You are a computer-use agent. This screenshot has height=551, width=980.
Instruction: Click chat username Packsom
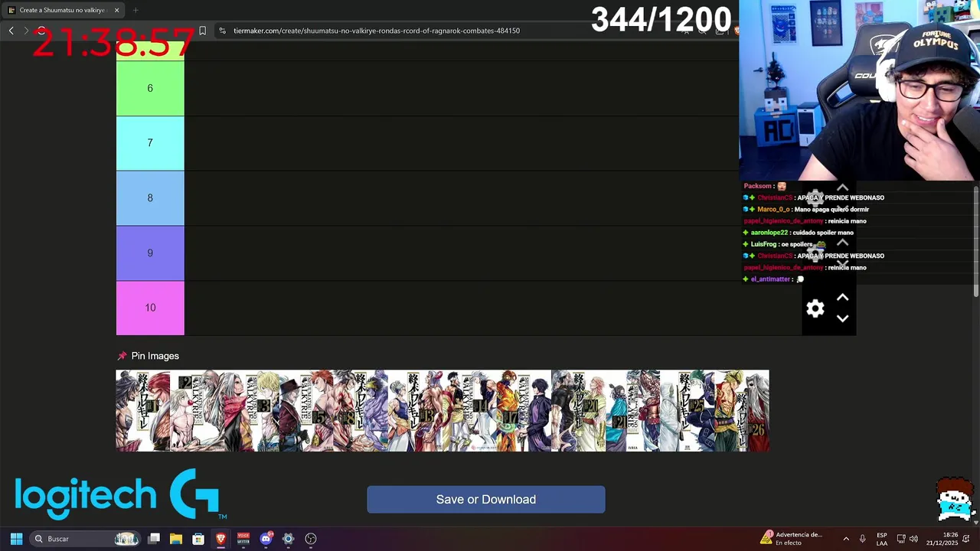[x=757, y=186]
